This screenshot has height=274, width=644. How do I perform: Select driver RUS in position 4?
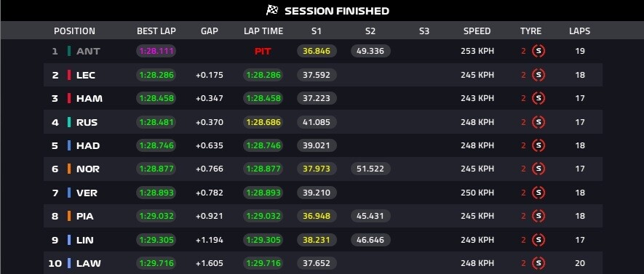pos(87,122)
